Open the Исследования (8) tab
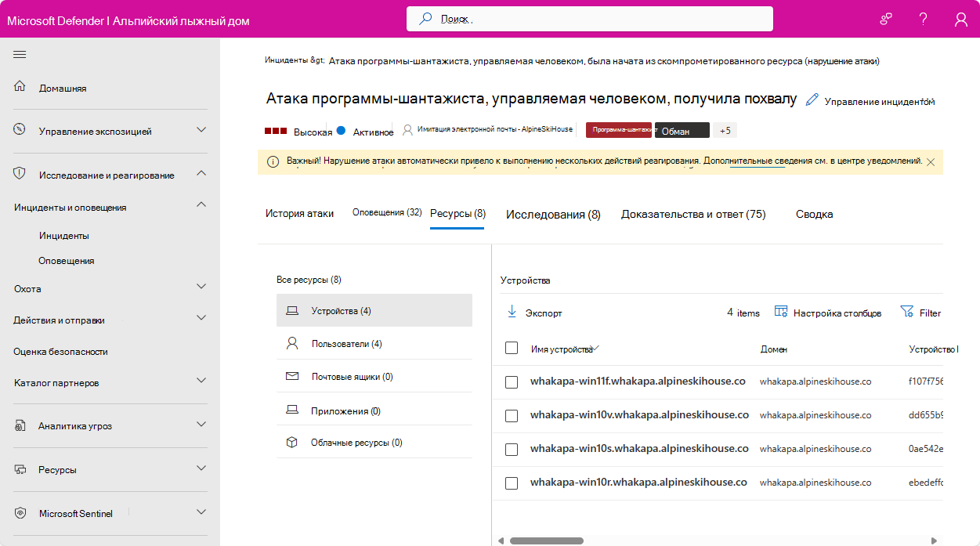Image resolution: width=980 pixels, height=546 pixels. [x=553, y=214]
